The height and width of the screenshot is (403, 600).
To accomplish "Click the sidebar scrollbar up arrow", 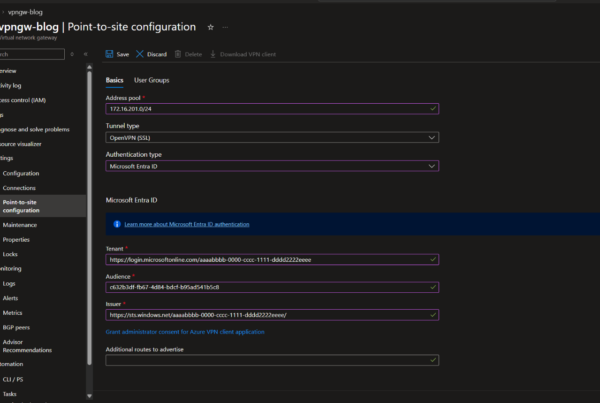I will click(90, 67).
